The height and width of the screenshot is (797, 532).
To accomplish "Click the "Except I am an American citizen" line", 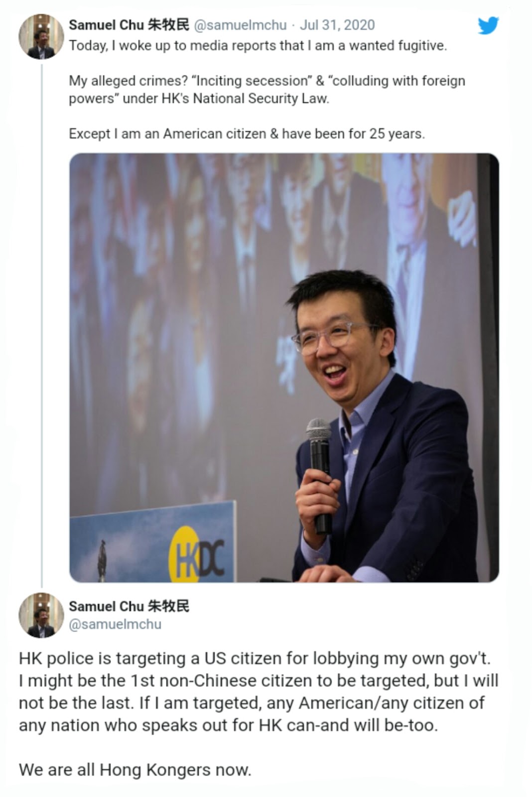I will [247, 134].
